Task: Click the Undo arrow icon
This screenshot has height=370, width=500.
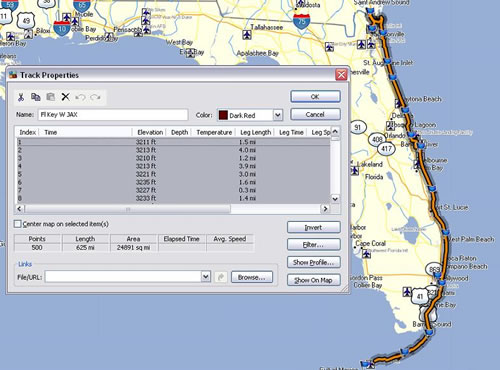Action: (80, 97)
